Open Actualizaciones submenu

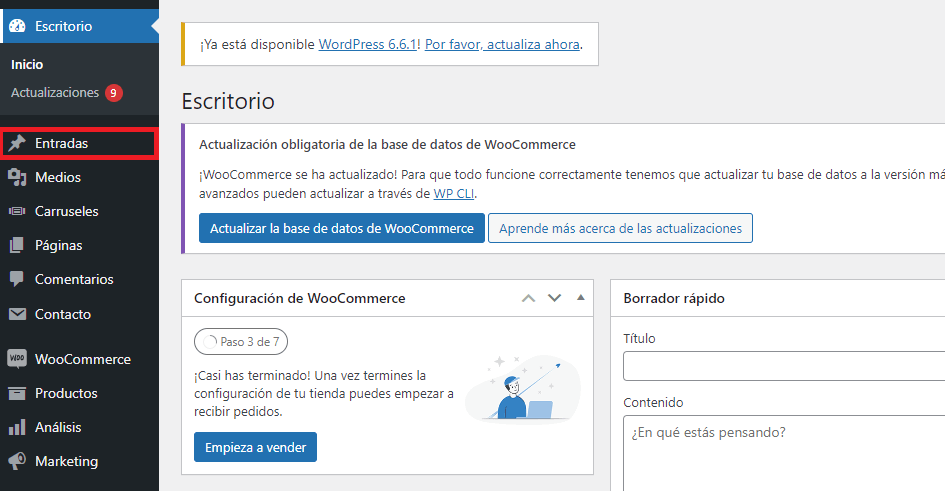tap(55, 93)
